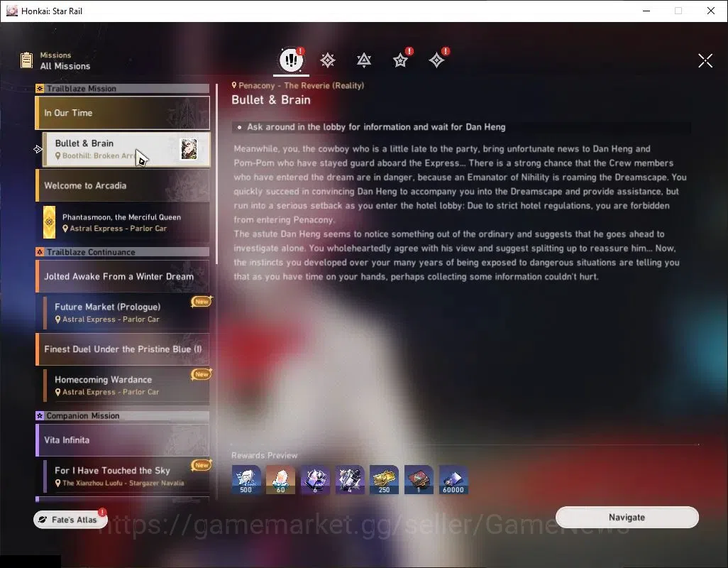728x568 pixels.
Task: Click the tracking marker beside Bullet & Brain
Action: (38, 149)
